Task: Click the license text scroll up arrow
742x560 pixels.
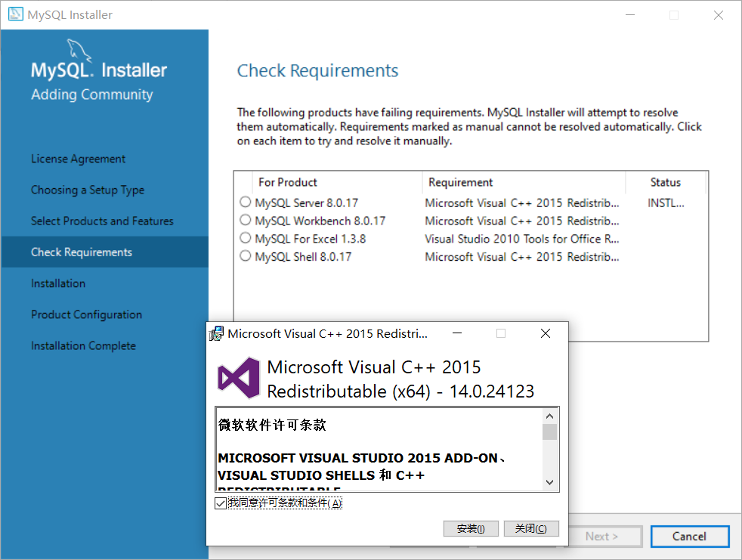Action: click(x=549, y=416)
